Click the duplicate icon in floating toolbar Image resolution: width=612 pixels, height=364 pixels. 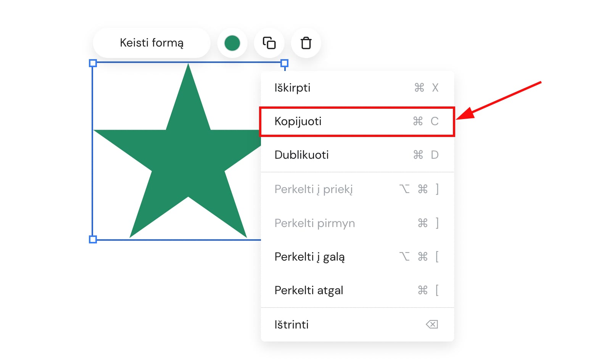(269, 43)
